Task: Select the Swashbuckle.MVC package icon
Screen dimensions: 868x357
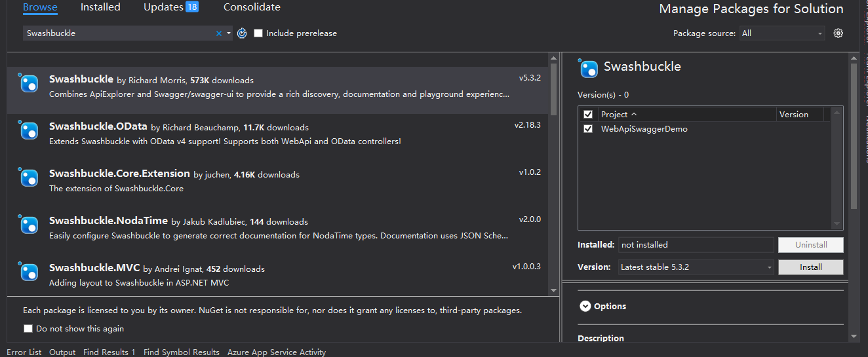Action: coord(28,271)
